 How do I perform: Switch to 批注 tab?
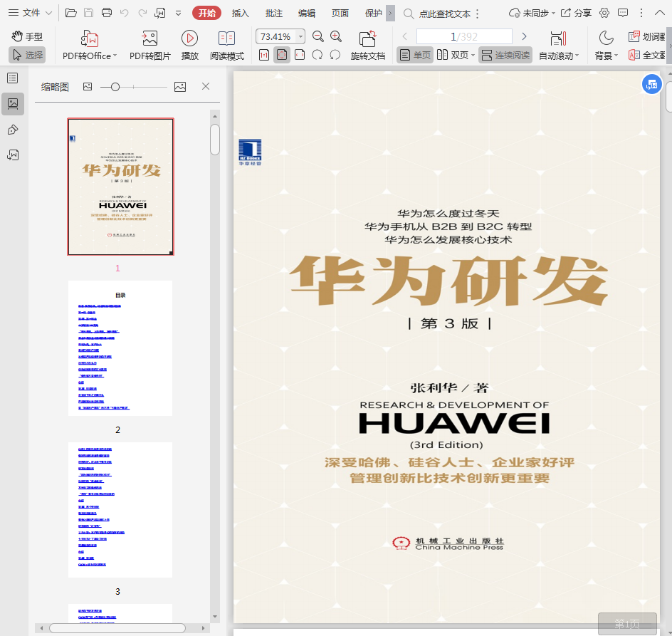tap(273, 14)
